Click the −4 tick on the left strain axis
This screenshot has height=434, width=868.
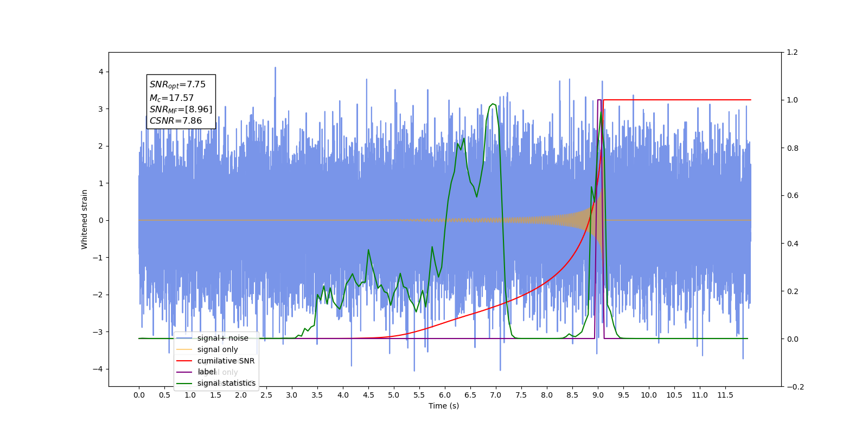tap(98, 369)
